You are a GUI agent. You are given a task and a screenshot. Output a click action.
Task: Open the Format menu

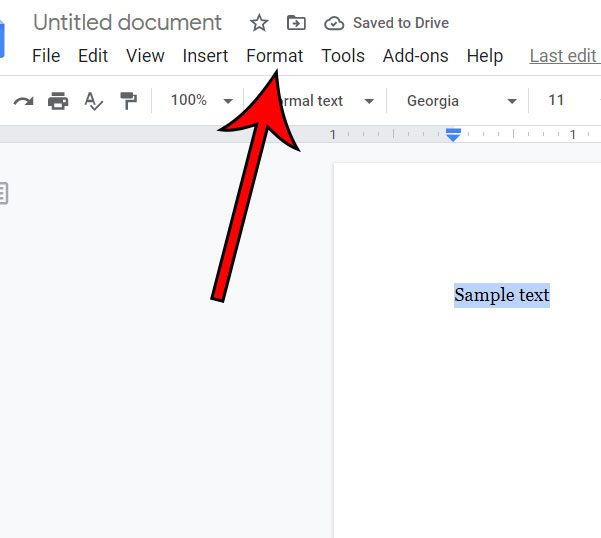click(x=274, y=56)
